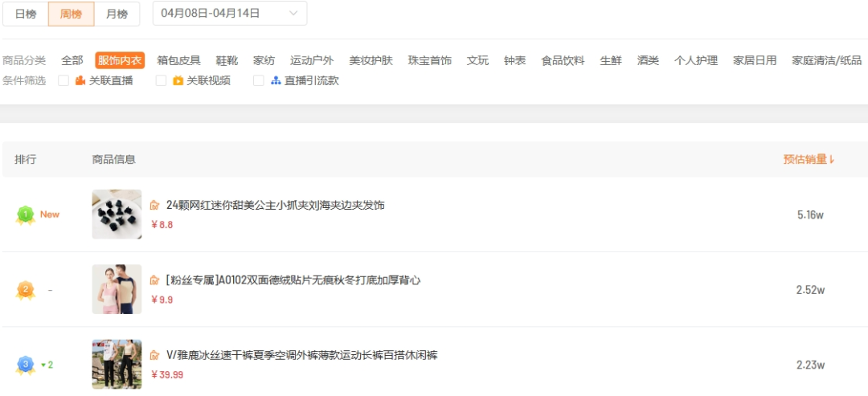The width and height of the screenshot is (868, 396).
Task: Open the 雅鹿 pants product thumbnail
Action: point(117,364)
